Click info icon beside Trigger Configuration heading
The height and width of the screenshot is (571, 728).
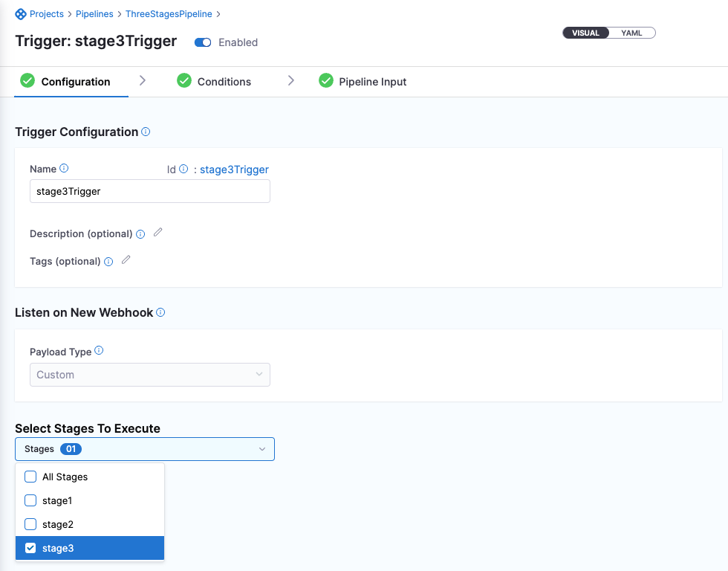point(146,132)
